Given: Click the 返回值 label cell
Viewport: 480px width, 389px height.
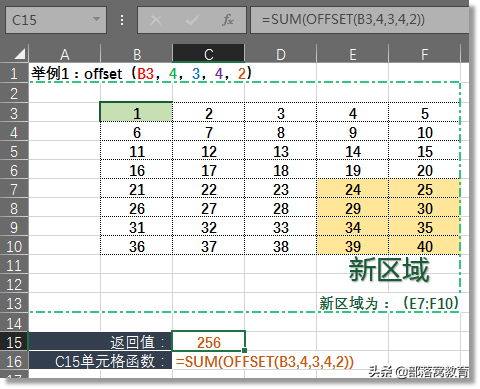Looking at the screenshot, I should pyautogui.click(x=100, y=341).
